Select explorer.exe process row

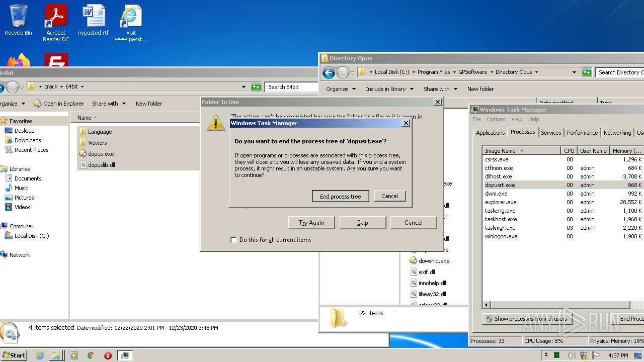tap(562, 202)
